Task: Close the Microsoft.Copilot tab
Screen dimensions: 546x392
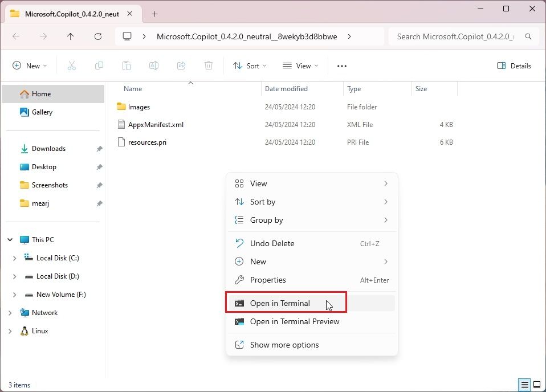Action: (x=129, y=14)
